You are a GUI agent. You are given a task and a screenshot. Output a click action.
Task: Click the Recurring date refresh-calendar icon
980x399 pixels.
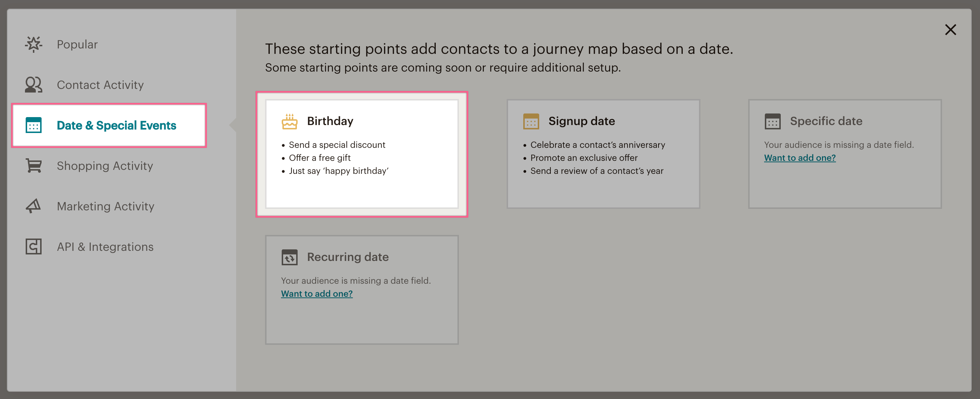coord(290,257)
